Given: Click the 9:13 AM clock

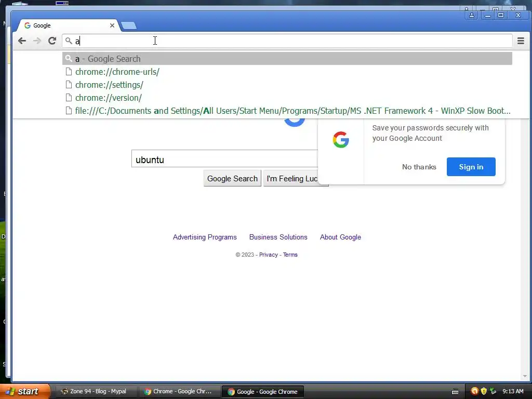Looking at the screenshot, I should (513, 391).
